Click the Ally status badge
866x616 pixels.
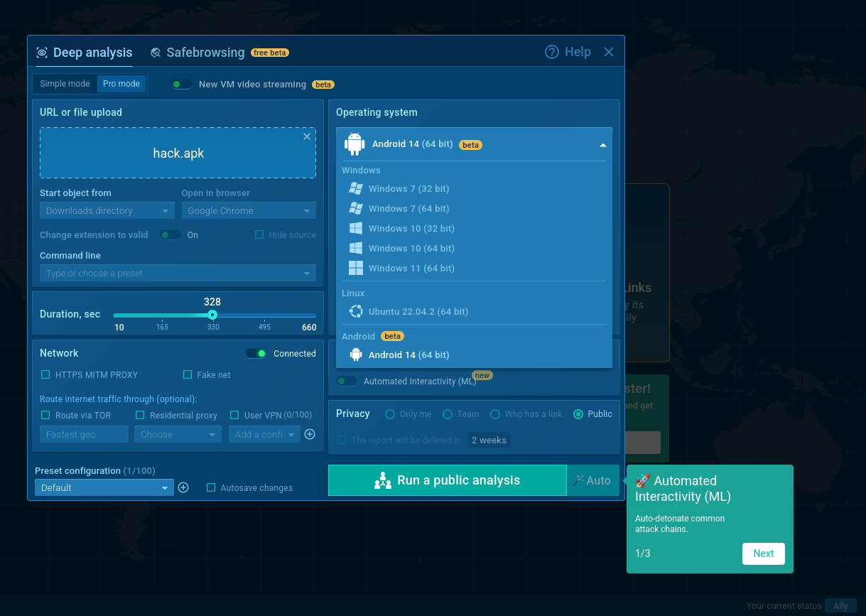coord(840,606)
